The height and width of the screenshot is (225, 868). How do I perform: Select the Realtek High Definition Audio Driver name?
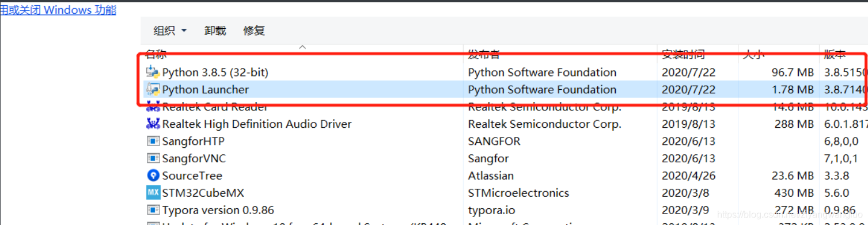[x=257, y=124]
